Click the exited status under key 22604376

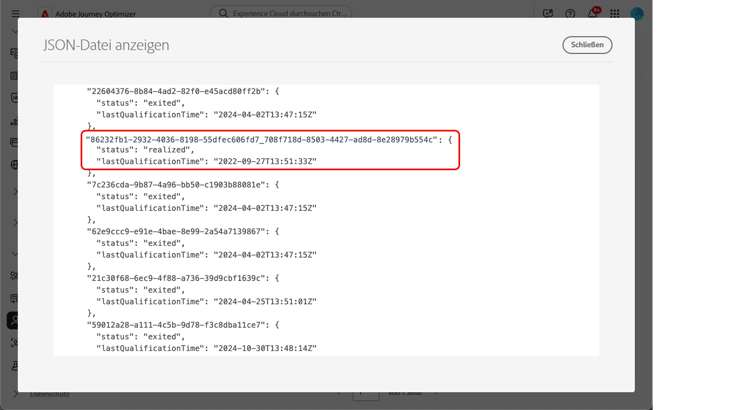click(140, 103)
